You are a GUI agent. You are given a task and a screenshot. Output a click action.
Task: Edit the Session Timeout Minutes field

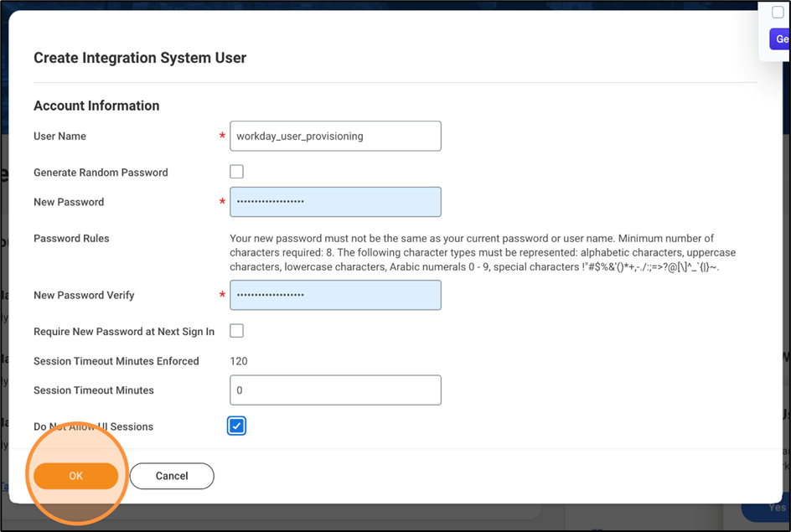[335, 390]
